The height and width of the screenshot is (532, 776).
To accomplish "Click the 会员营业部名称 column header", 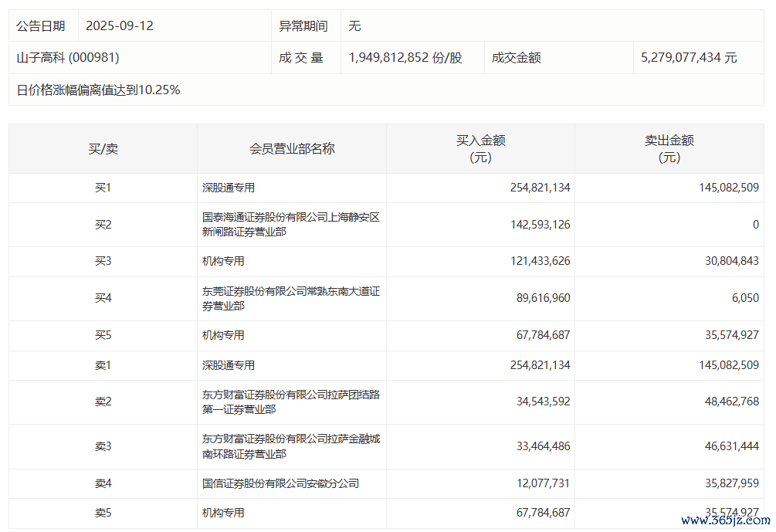I will (x=292, y=148).
